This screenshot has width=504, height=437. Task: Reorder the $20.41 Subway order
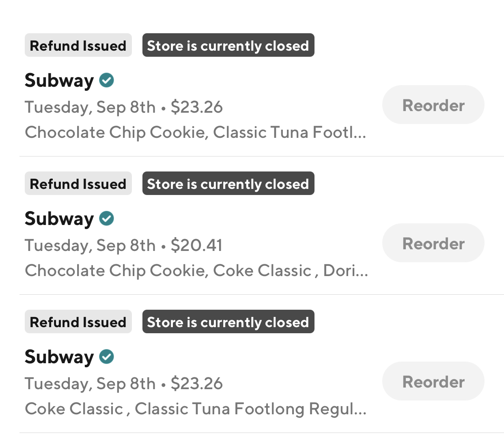click(x=433, y=243)
